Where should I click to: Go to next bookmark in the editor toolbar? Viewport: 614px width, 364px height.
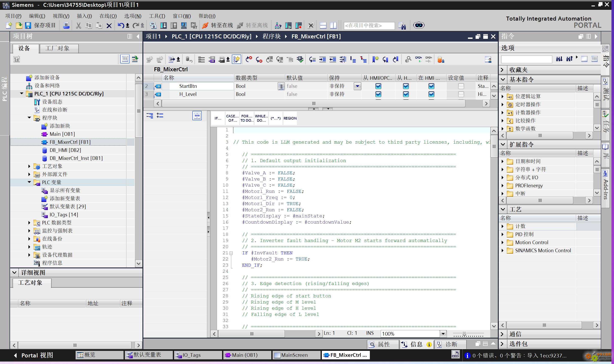click(x=386, y=59)
